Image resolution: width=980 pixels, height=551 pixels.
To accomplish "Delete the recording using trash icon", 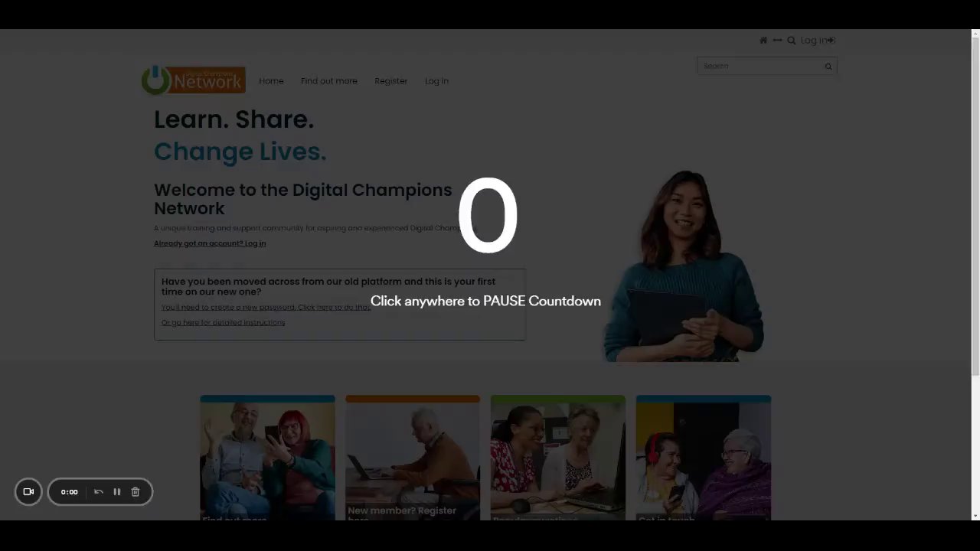I will [x=136, y=492].
